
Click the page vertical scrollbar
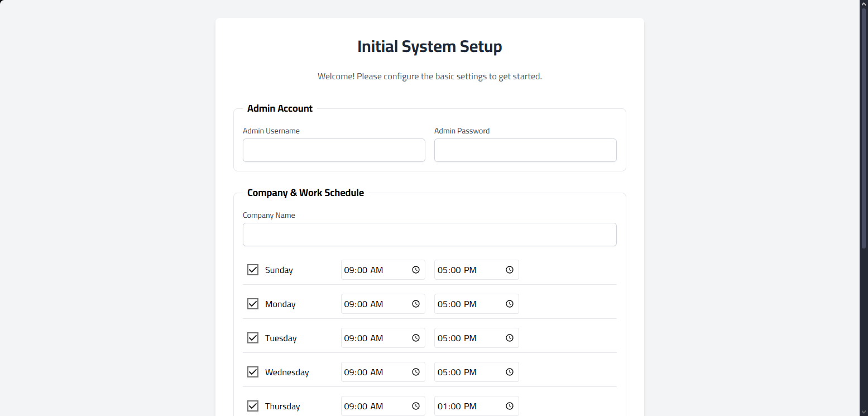click(864, 128)
